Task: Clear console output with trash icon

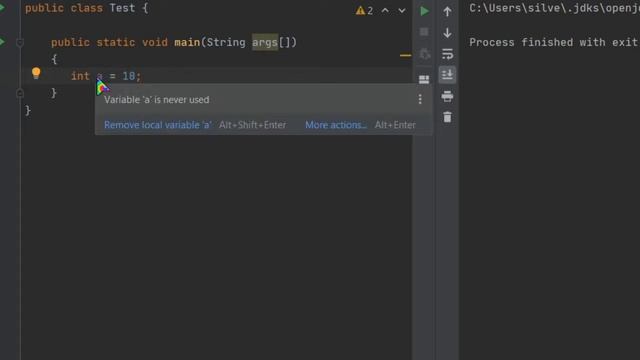Action: (x=447, y=118)
